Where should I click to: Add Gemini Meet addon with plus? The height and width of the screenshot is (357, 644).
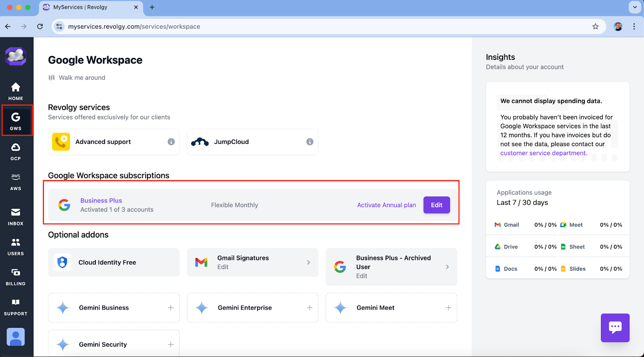point(448,308)
